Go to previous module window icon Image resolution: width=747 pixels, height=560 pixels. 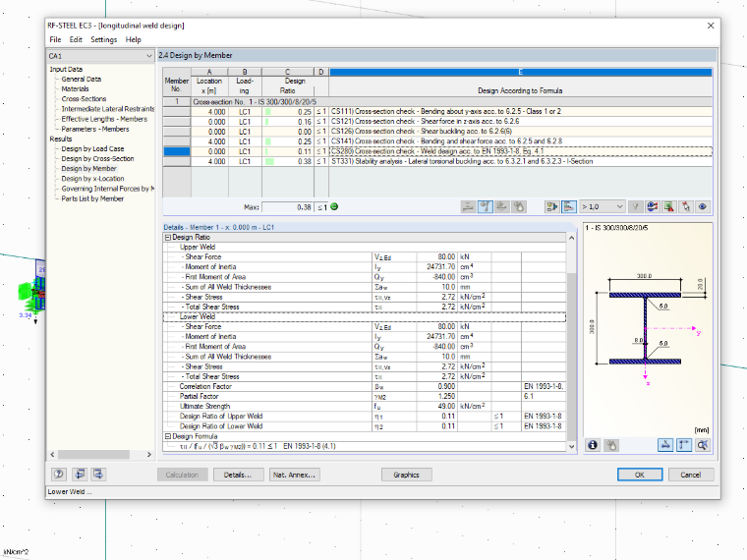80,474
